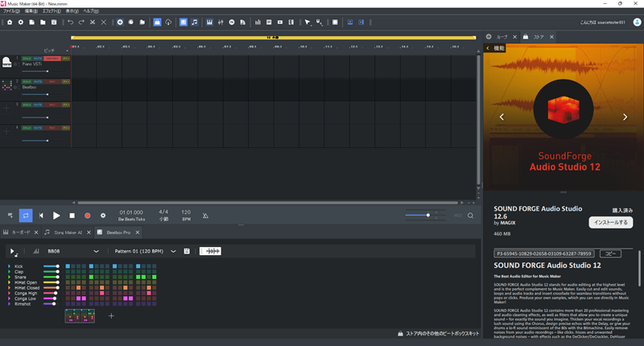Click search magnifier icon near transport

[x=471, y=216]
